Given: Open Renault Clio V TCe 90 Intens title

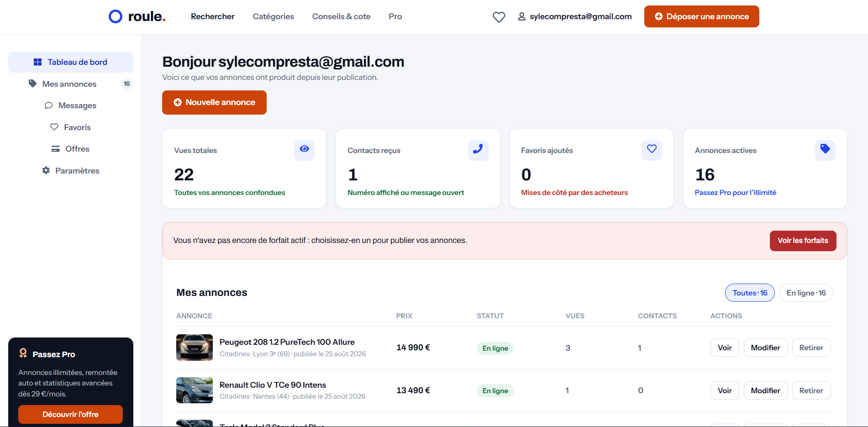Looking at the screenshot, I should click(x=273, y=385).
